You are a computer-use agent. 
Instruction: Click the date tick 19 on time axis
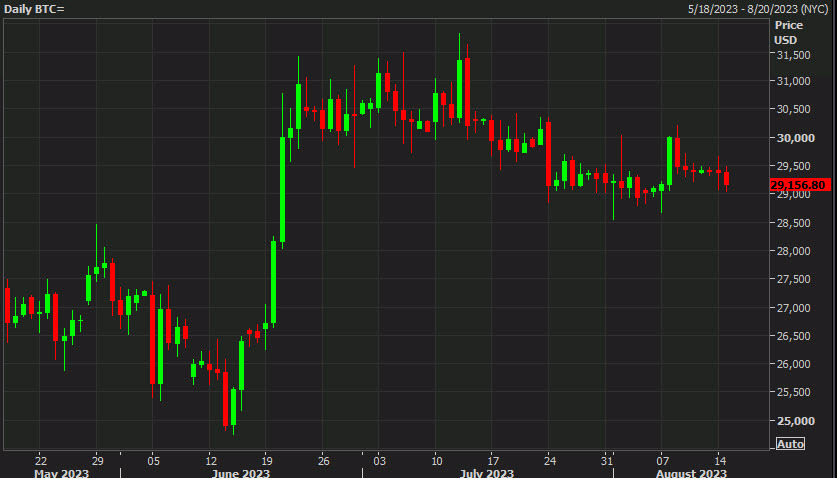267,461
